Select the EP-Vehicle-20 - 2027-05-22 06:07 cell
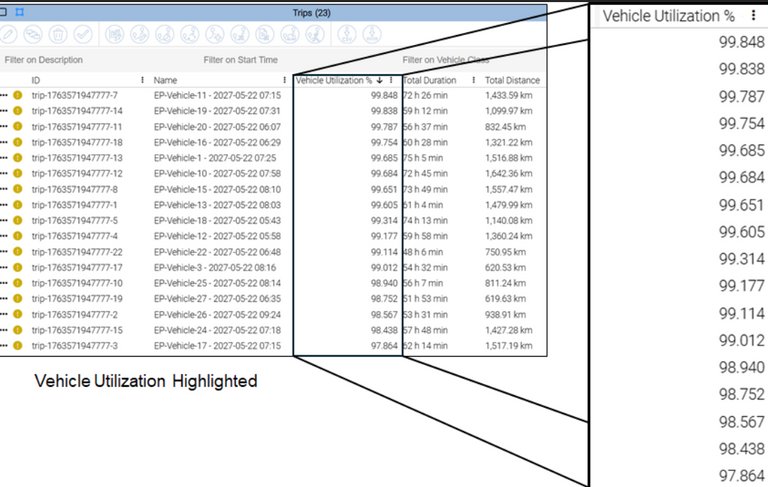This screenshot has height=487, width=768. (x=217, y=126)
